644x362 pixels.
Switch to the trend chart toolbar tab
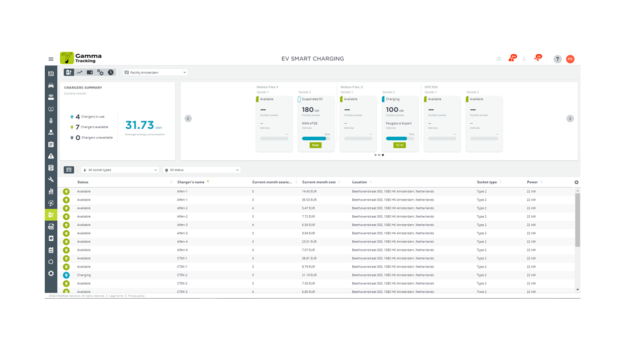point(79,72)
